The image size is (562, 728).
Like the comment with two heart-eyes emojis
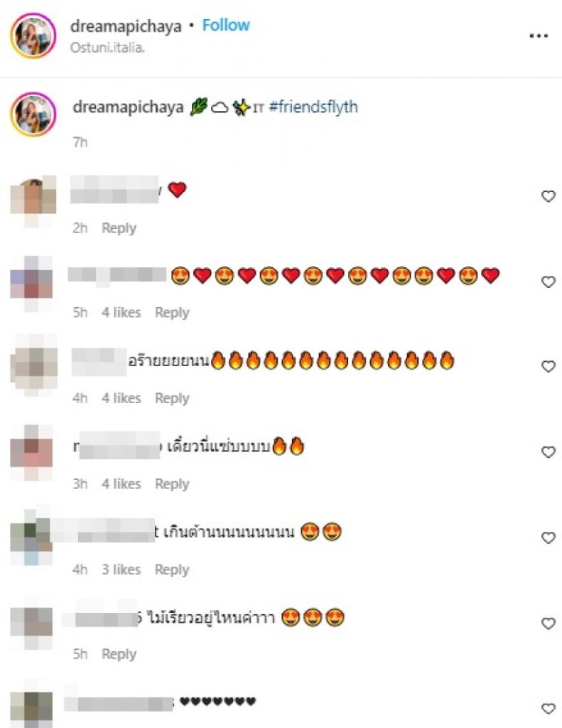coord(548,537)
